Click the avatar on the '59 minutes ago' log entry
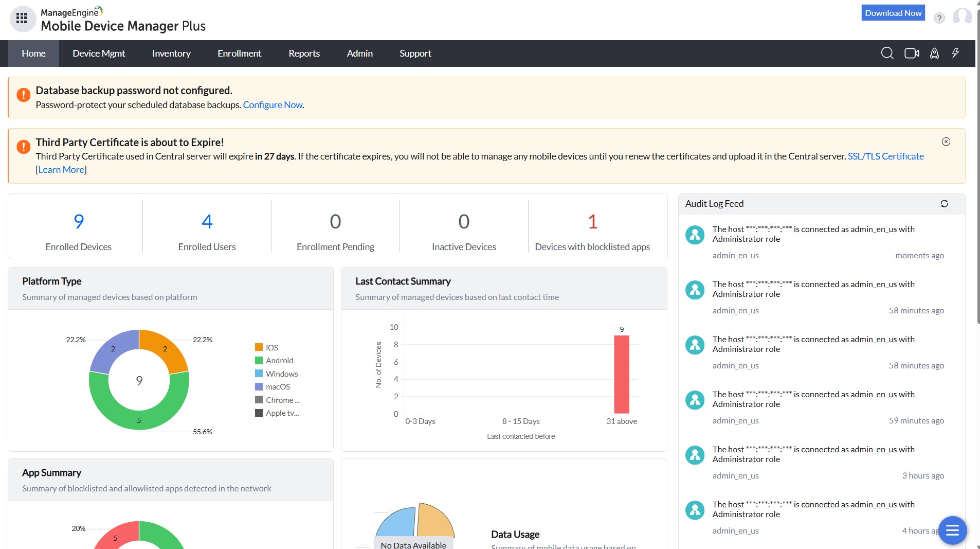The image size is (980, 549). coord(695,400)
